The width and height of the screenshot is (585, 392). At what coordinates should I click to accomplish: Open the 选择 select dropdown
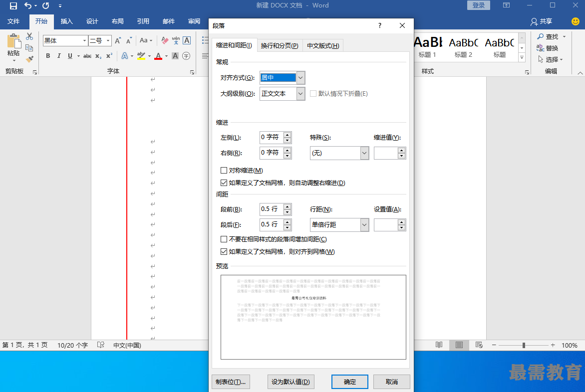tap(551, 60)
